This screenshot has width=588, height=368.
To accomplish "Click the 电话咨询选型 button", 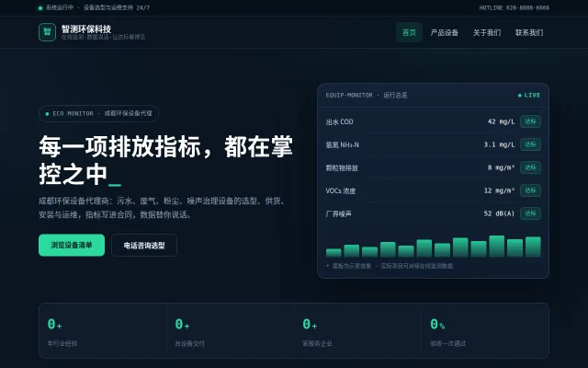I will tap(144, 246).
